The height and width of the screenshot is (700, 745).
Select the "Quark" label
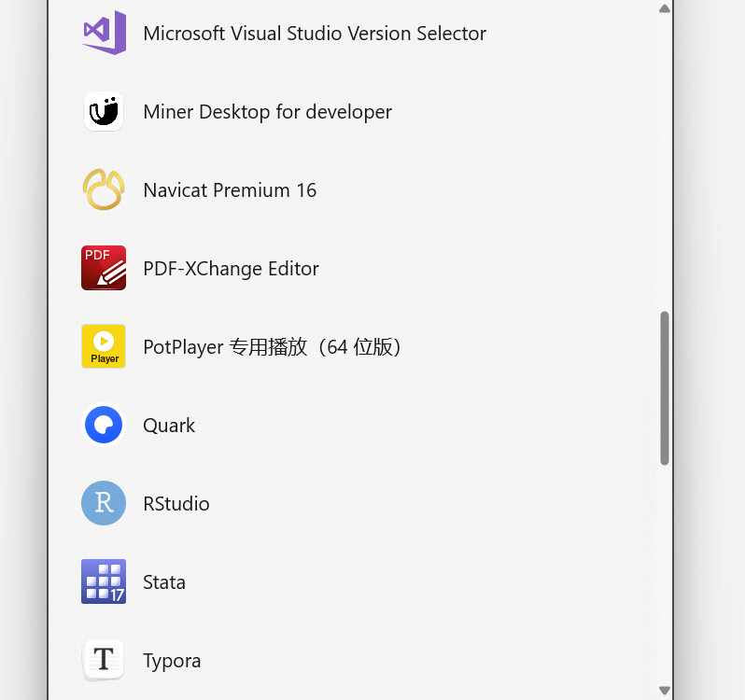(x=169, y=426)
